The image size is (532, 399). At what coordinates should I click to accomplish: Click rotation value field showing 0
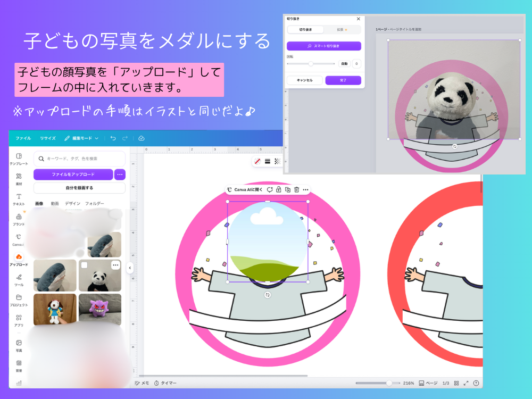[356, 64]
